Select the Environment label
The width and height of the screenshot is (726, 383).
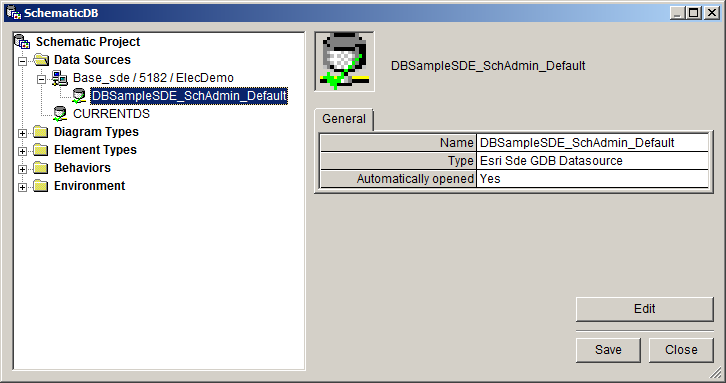tap(89, 186)
